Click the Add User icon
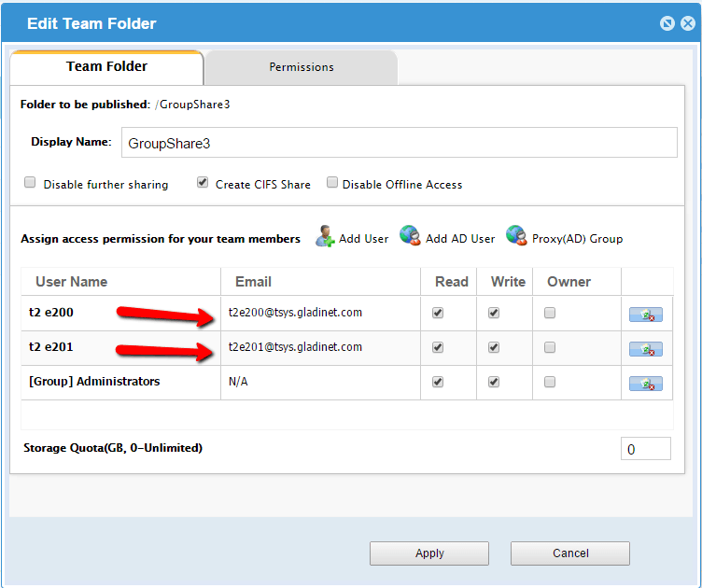Viewport: 702px width, 588px height. [325, 237]
